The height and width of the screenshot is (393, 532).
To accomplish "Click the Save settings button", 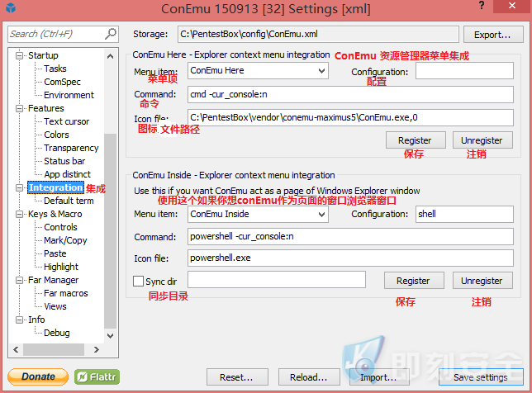I will tap(481, 377).
